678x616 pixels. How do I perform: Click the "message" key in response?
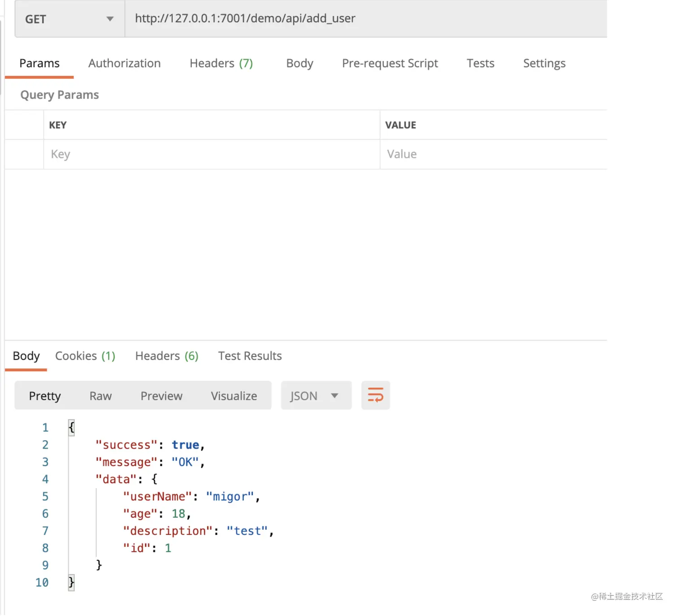tap(126, 462)
